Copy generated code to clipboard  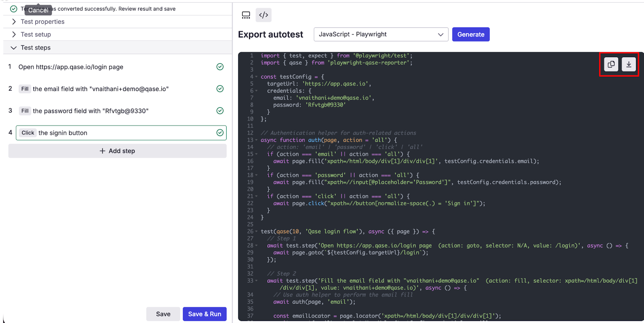click(611, 64)
